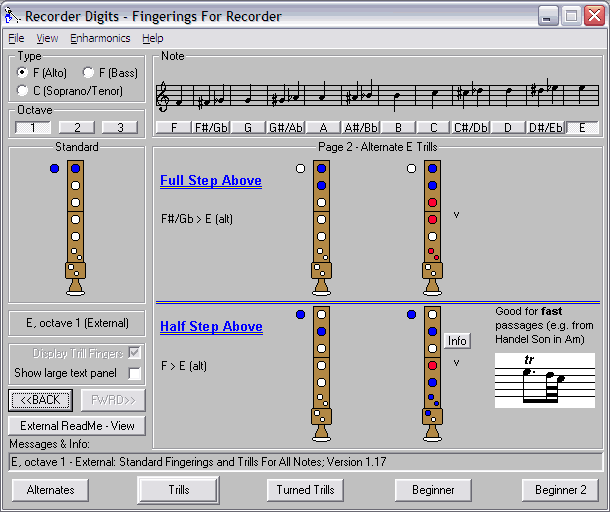Select the F (Bass) recorder type
Viewport: 610px width, 512px height.
pos(88,73)
